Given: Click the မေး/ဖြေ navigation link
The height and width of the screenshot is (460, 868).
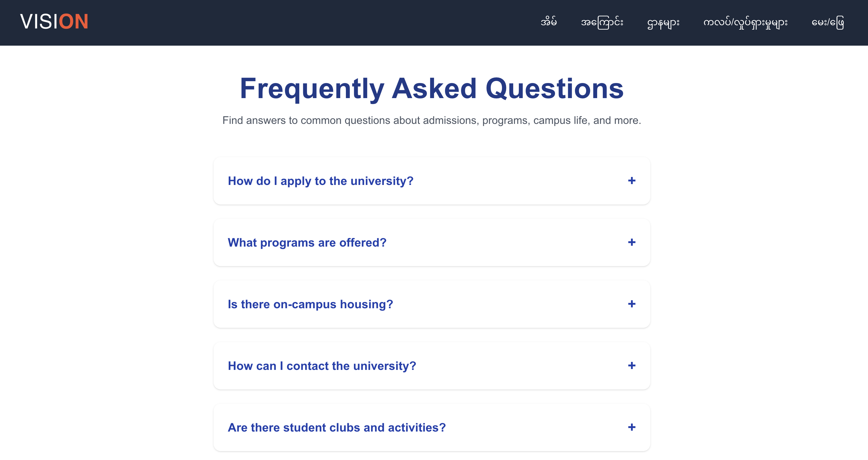Looking at the screenshot, I should pos(828,23).
